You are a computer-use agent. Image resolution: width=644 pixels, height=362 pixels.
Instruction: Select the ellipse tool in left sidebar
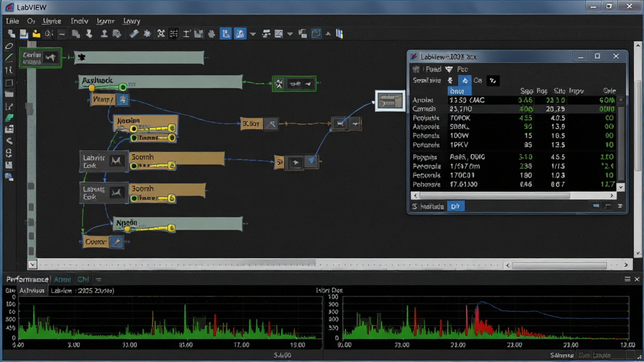tap(9, 47)
